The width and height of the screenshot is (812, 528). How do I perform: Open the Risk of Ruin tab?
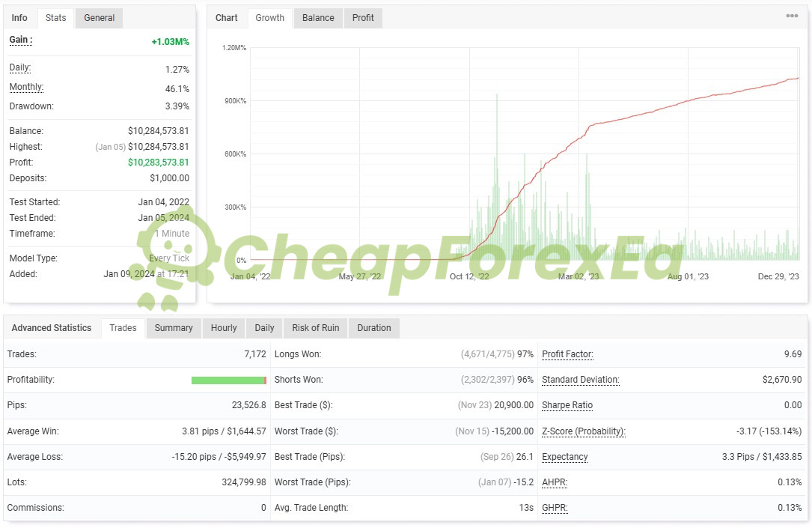[x=315, y=328]
